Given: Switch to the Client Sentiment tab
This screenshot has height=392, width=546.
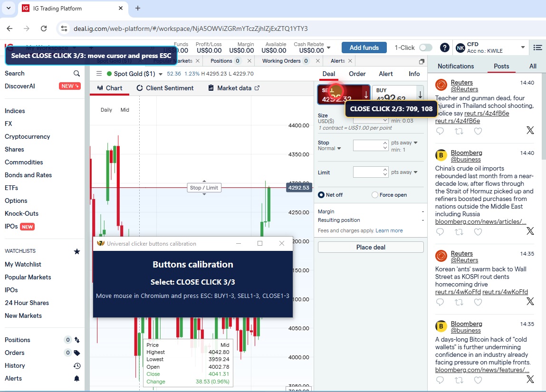Looking at the screenshot, I should tap(165, 88).
